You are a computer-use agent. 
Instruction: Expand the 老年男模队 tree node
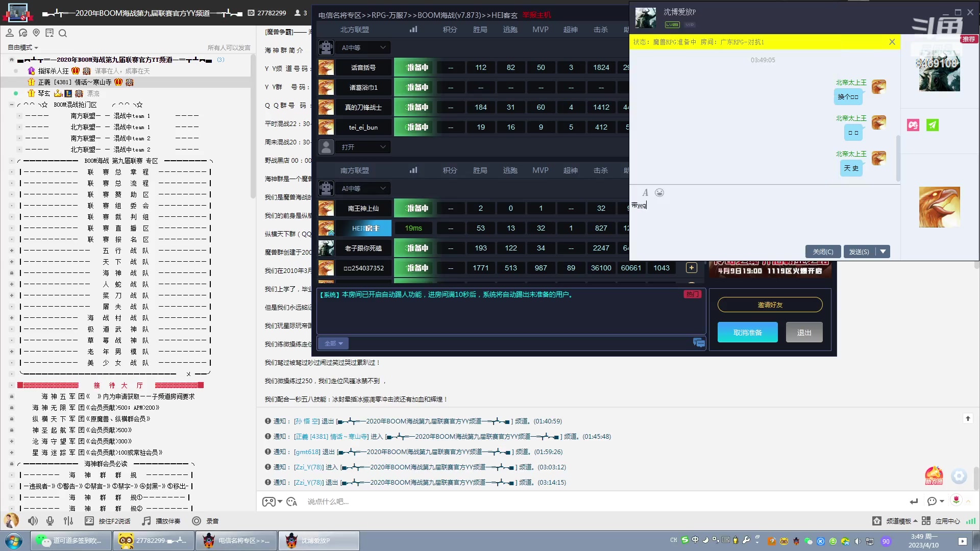point(11,352)
